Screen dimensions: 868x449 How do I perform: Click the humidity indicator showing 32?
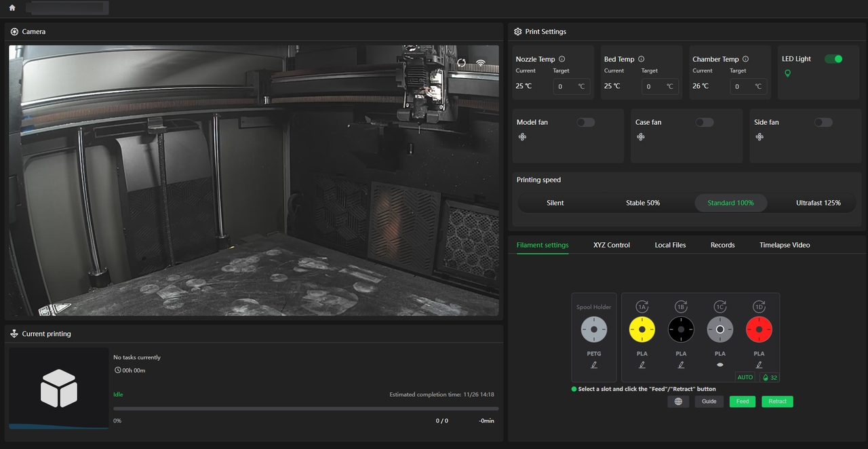pyautogui.click(x=769, y=377)
